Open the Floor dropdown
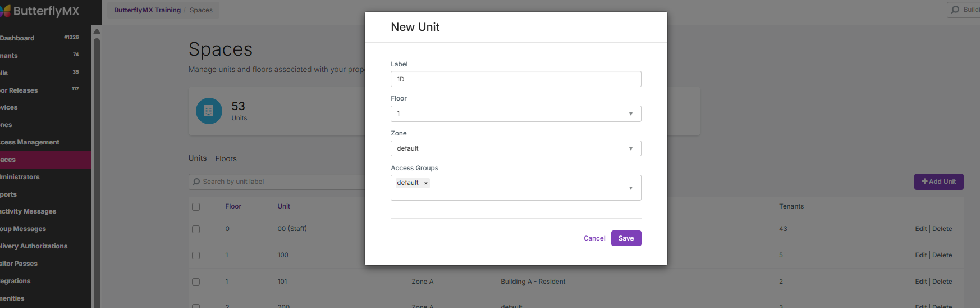Viewport: 980px width, 308px height. pos(515,114)
